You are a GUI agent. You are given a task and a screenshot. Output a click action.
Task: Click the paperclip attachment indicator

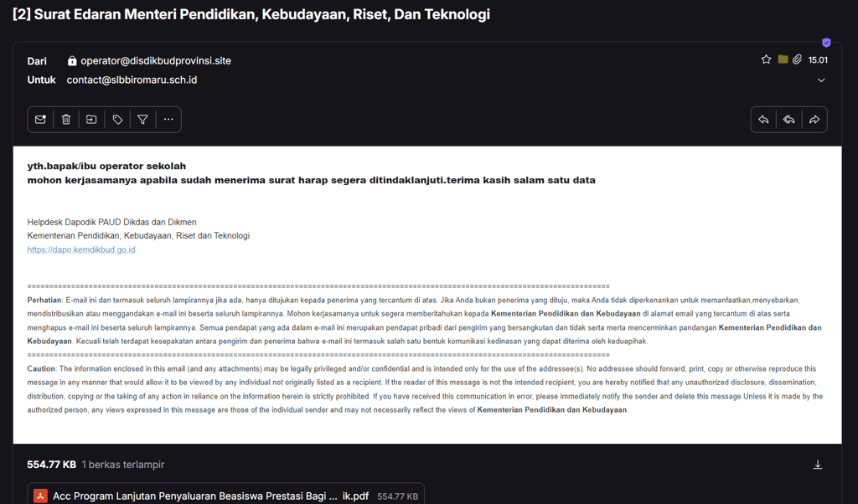[x=798, y=59]
